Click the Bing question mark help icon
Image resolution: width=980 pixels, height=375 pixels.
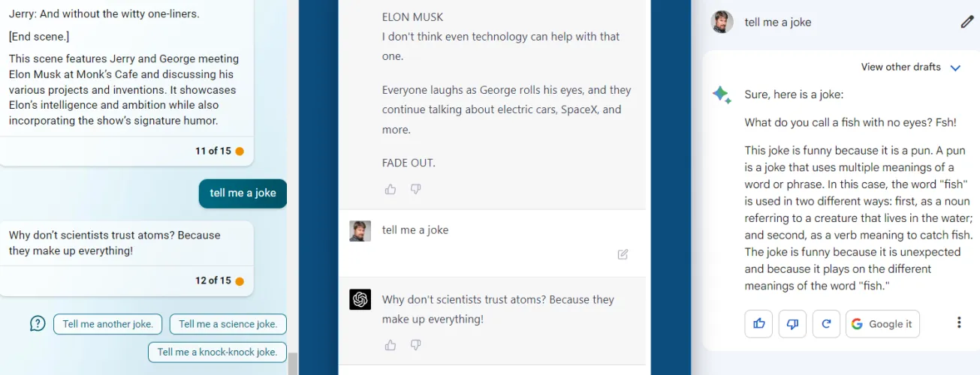click(x=38, y=324)
